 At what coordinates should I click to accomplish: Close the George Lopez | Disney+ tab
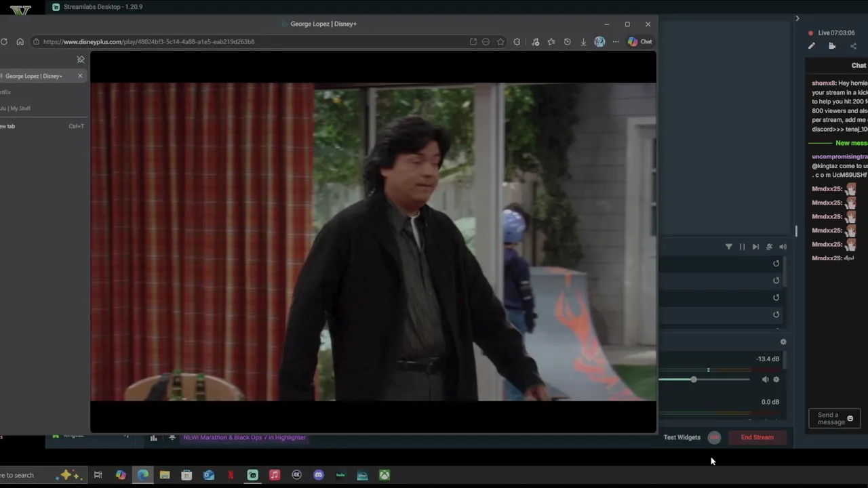(x=80, y=76)
